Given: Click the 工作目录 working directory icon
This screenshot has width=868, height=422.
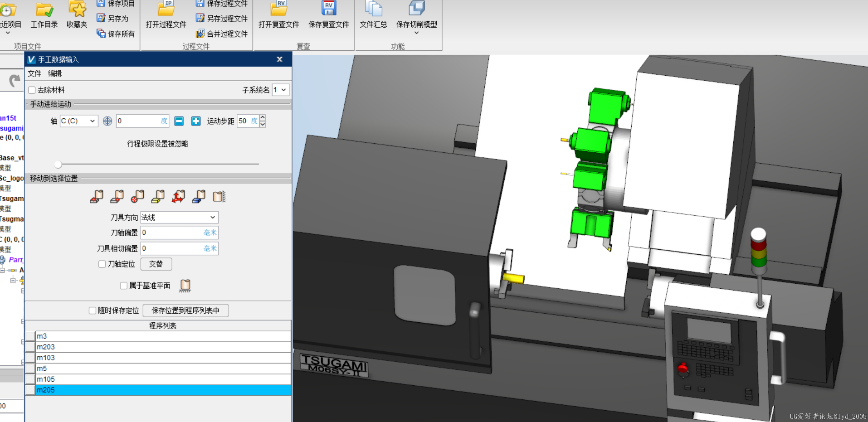Looking at the screenshot, I should 44,15.
